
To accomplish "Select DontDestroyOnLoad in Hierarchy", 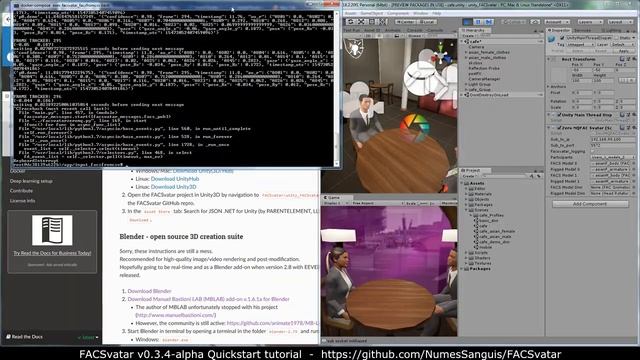I will point(489,95).
